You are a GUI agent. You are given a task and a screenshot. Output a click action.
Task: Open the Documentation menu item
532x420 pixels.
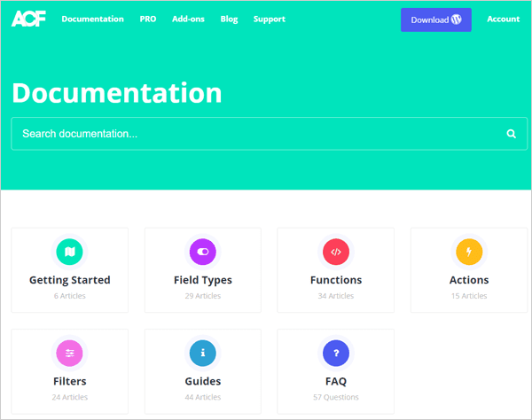coord(92,19)
